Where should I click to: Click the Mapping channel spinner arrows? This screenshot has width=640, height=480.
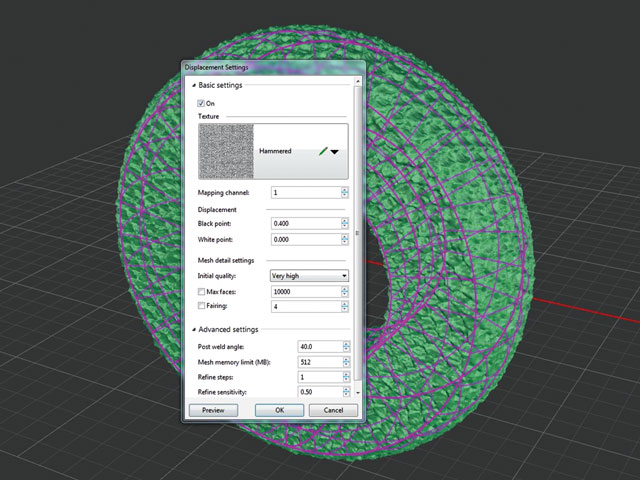(345, 193)
